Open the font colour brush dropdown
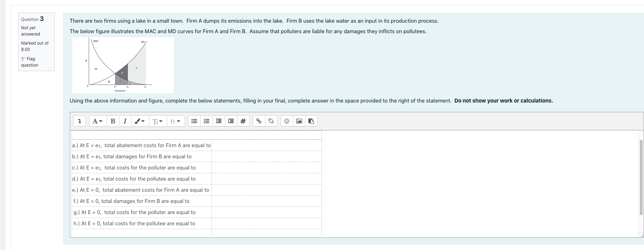Viewport: 644px width, 250px height. [x=140, y=121]
